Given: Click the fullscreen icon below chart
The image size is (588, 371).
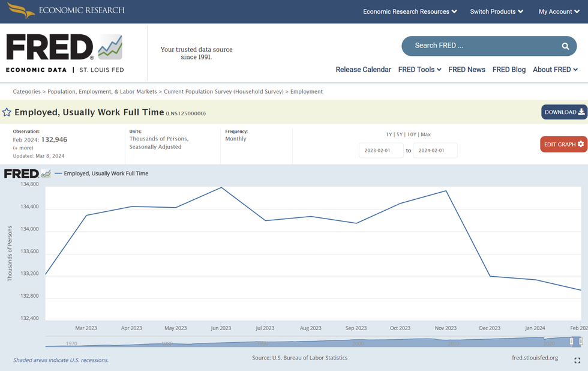Looking at the screenshot, I should click(577, 360).
